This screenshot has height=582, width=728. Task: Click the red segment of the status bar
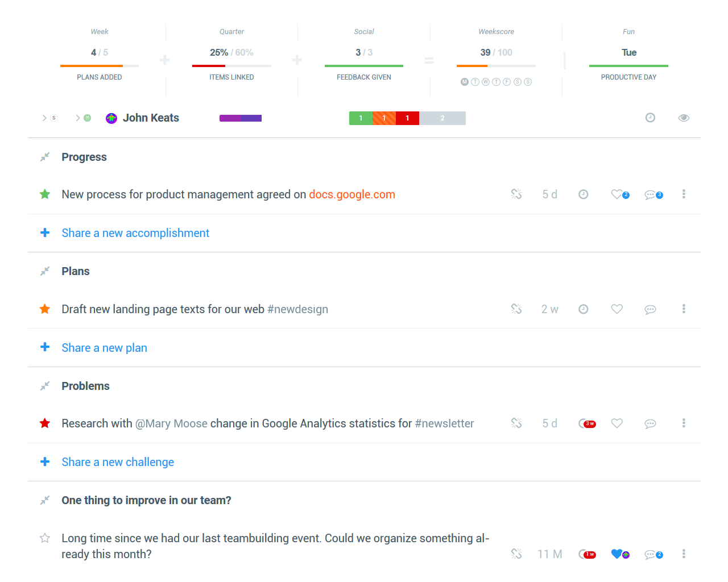(407, 118)
